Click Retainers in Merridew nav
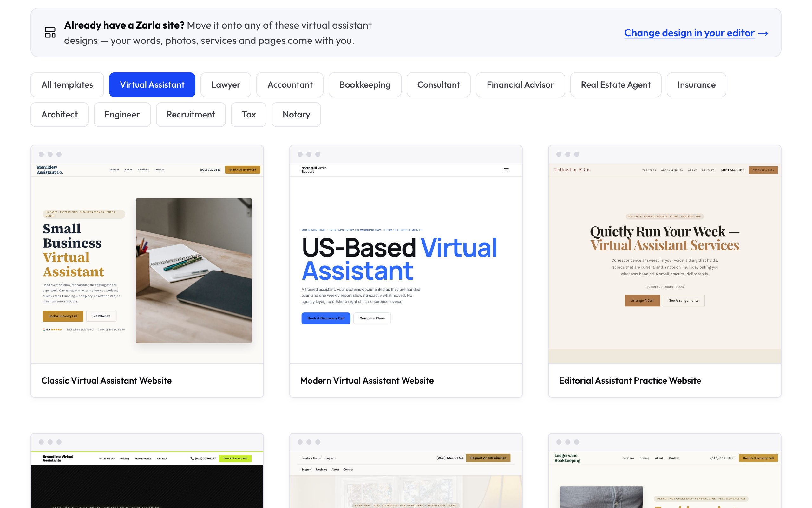The width and height of the screenshot is (812, 508). click(143, 170)
